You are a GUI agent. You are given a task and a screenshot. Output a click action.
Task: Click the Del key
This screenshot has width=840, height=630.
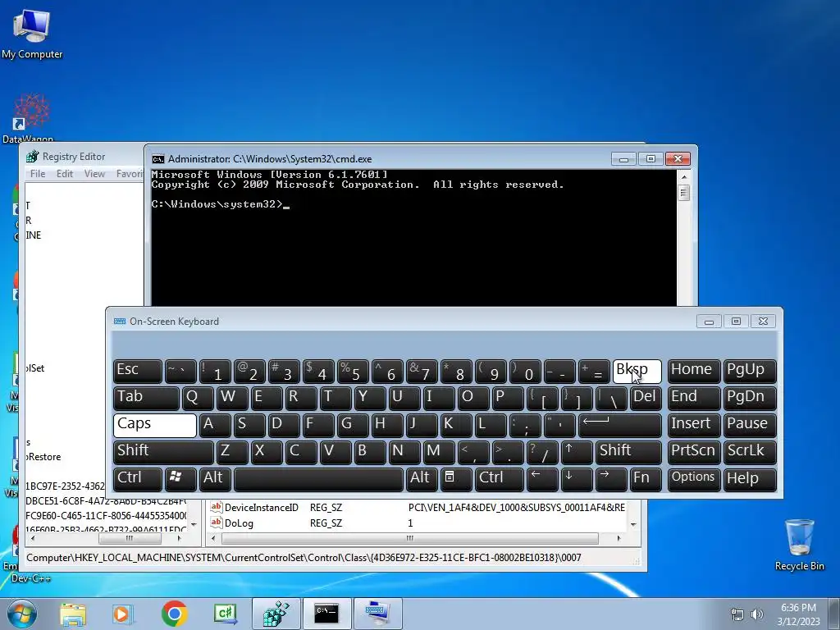(646, 398)
